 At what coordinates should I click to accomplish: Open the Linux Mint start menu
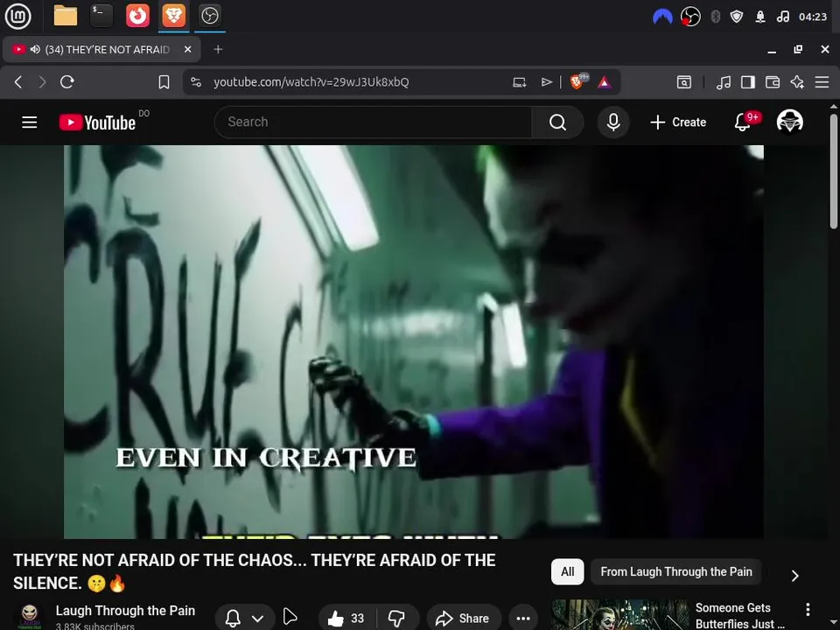[17, 16]
